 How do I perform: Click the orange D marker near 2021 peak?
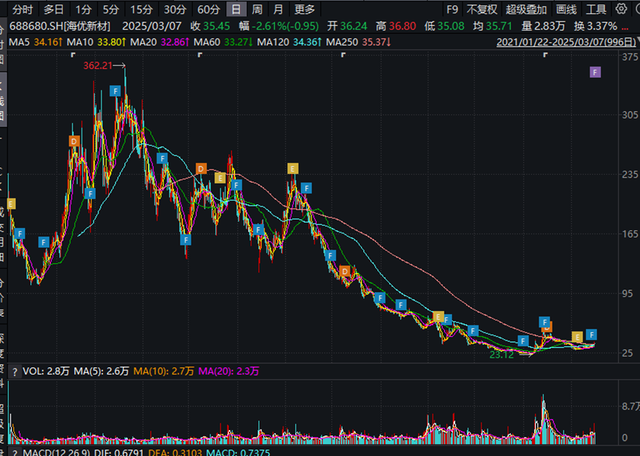pyautogui.click(x=74, y=141)
